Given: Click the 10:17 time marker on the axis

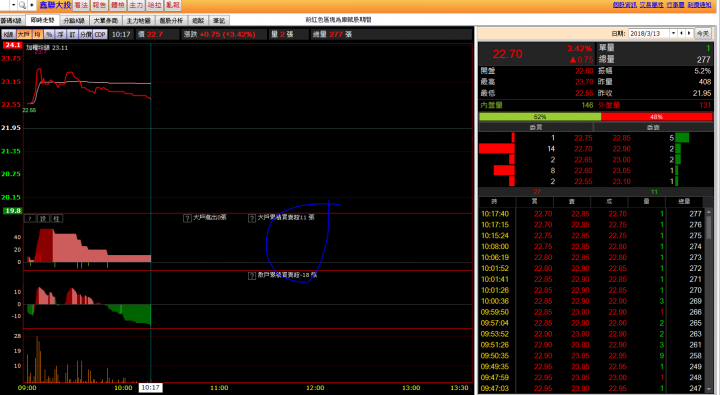Looking at the screenshot, I should click(150, 388).
